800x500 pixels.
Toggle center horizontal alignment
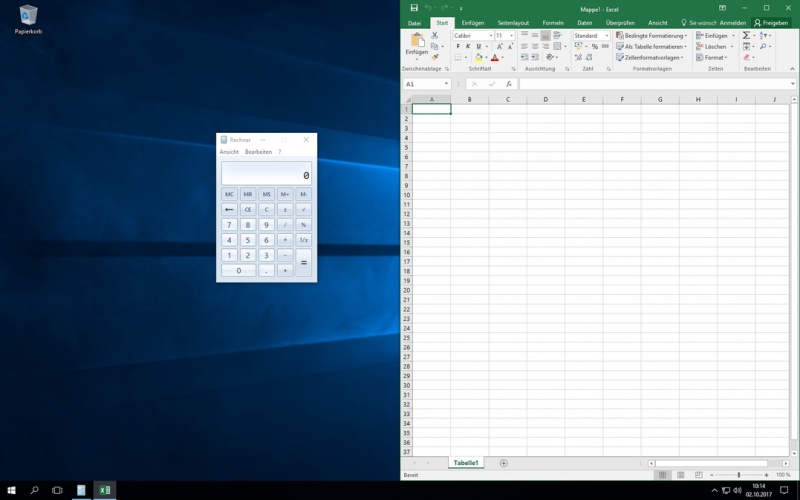[535, 46]
